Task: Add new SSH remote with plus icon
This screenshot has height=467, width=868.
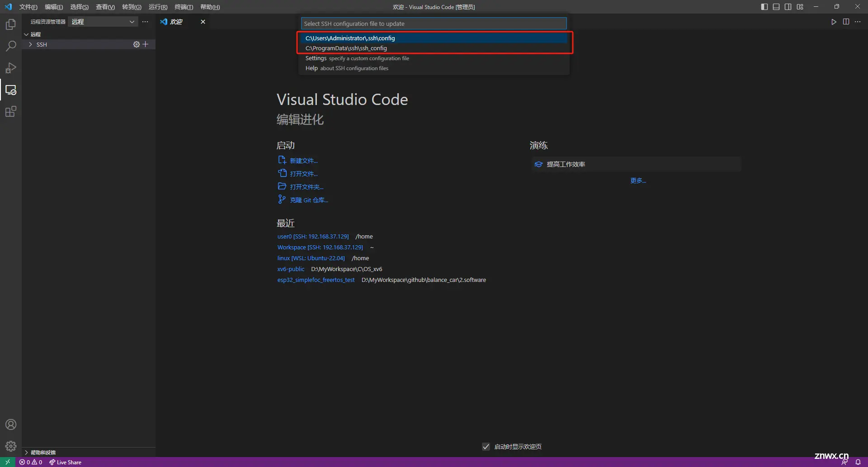Action: [146, 44]
